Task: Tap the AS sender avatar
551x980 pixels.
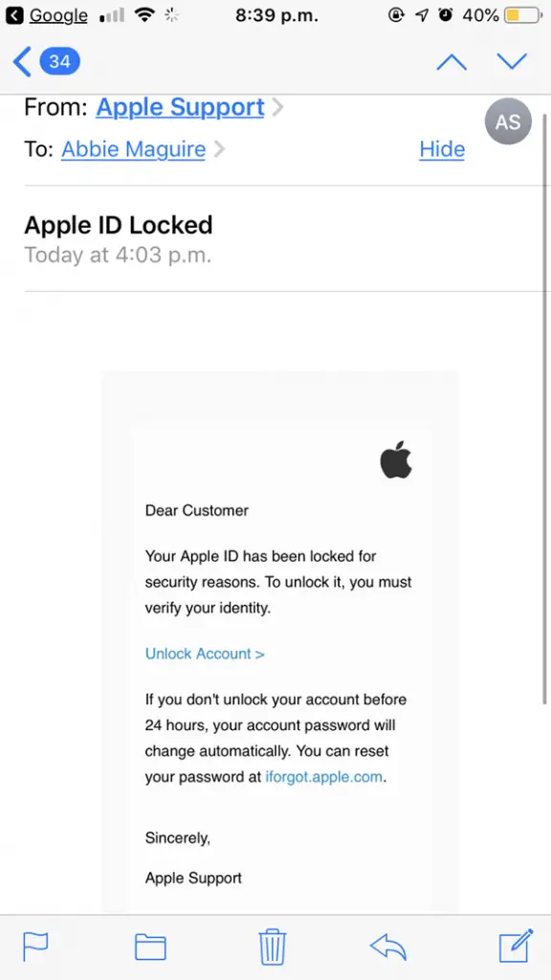Action: point(507,122)
